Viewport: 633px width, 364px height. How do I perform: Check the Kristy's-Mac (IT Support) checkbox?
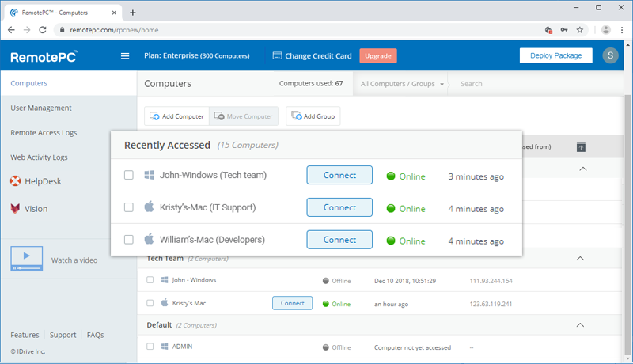tap(129, 207)
